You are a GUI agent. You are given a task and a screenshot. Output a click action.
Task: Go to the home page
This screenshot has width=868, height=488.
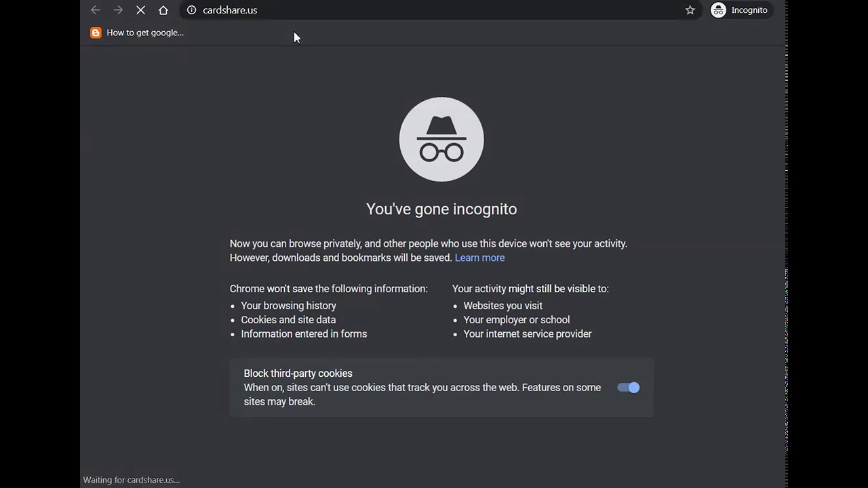tap(163, 10)
